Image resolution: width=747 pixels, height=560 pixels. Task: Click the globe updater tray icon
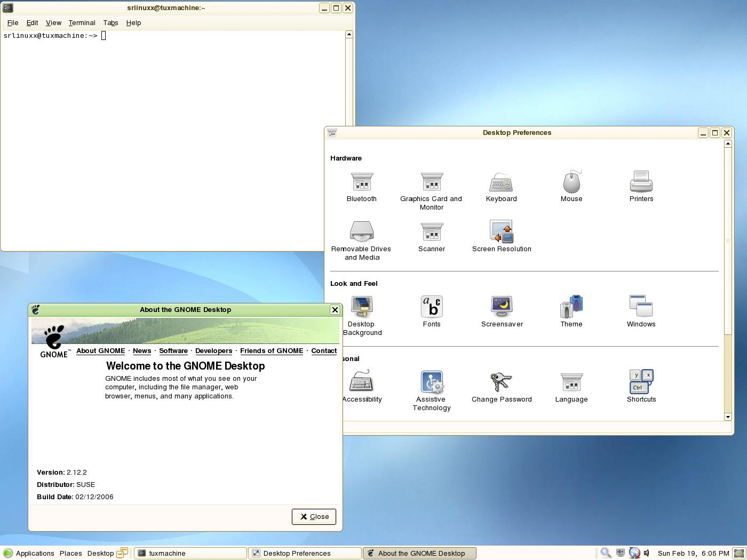click(634, 553)
